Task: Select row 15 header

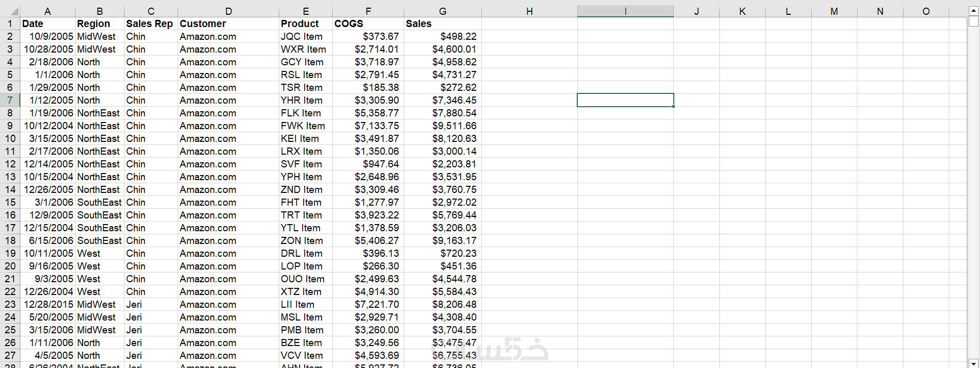Action: click(x=10, y=202)
